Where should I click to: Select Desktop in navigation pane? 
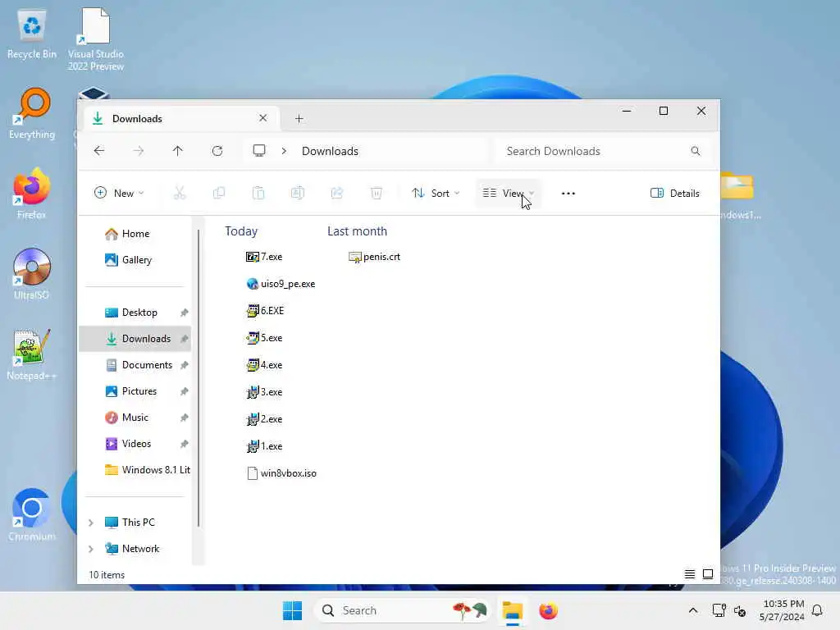tap(135, 313)
